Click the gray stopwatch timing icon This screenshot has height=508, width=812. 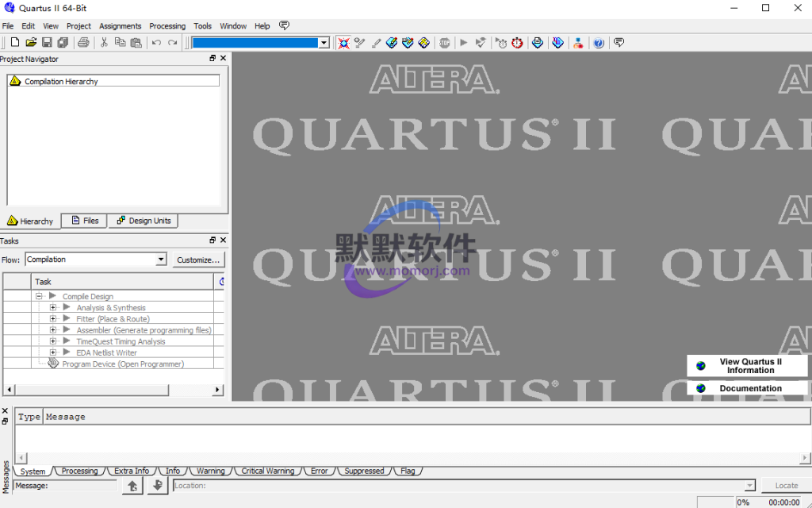[501, 43]
